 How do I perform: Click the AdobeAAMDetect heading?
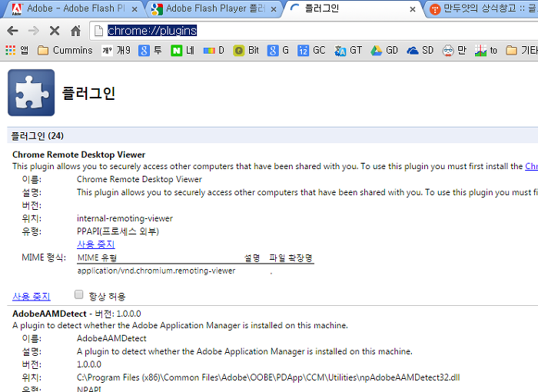click(49, 314)
